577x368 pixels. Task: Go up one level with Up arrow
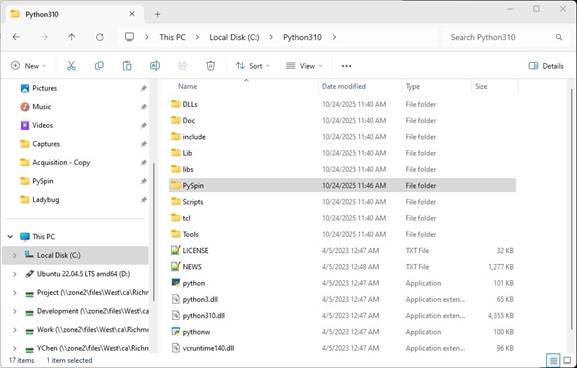click(72, 37)
